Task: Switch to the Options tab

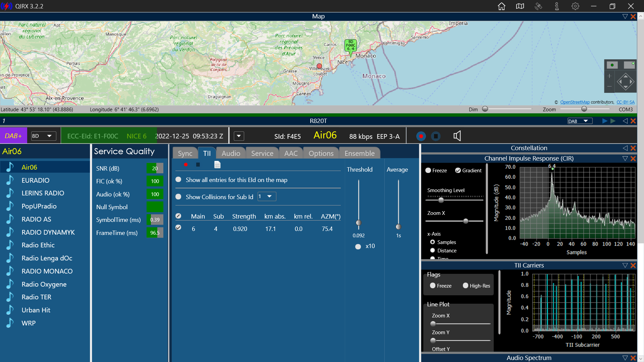Action: click(x=321, y=153)
